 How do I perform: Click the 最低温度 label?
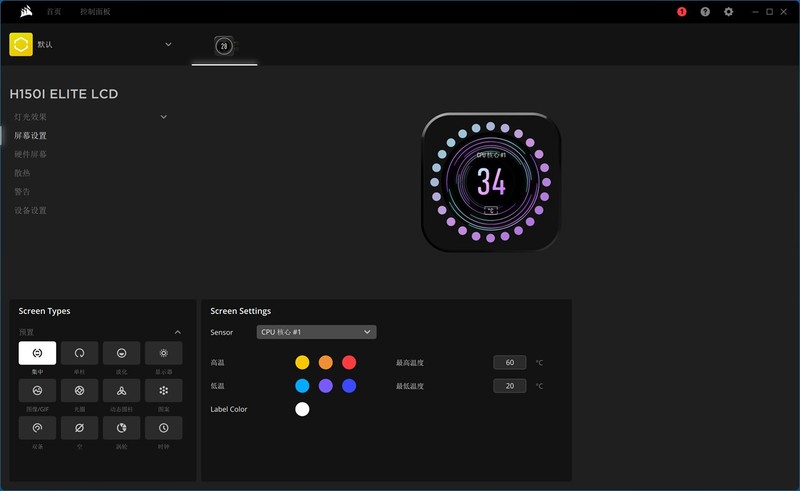pyautogui.click(x=410, y=386)
